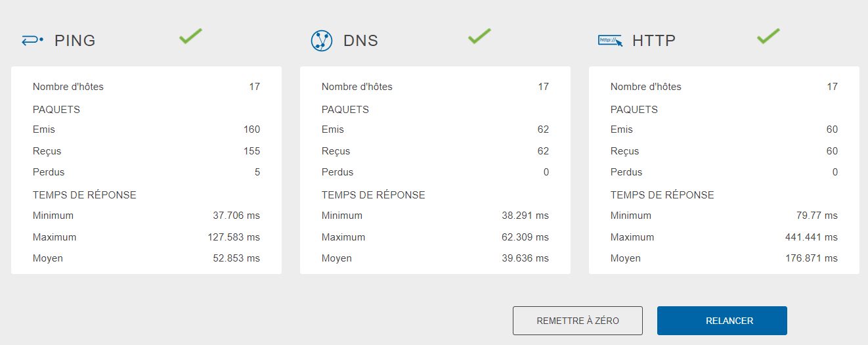
Task: Click the green checkmark next to DNS
Action: [479, 36]
